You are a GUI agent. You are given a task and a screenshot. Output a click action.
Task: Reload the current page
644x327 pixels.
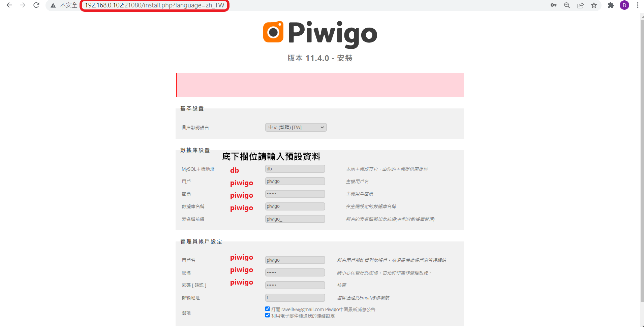[x=36, y=5]
